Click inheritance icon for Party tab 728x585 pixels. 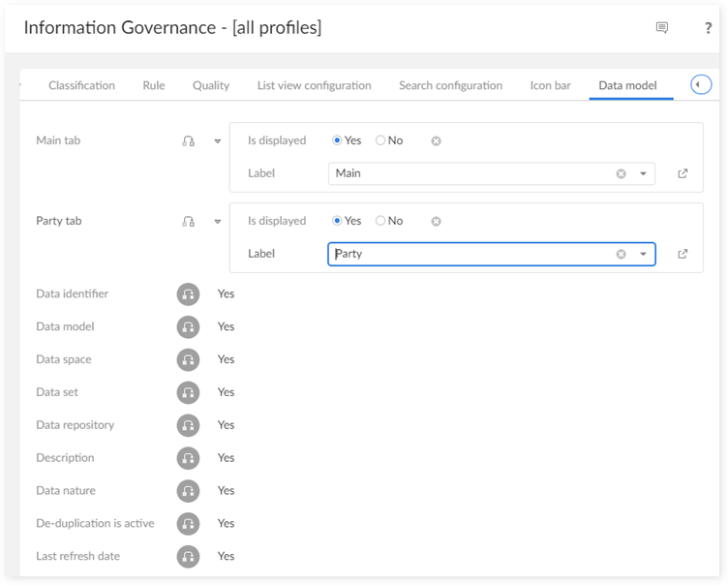188,221
